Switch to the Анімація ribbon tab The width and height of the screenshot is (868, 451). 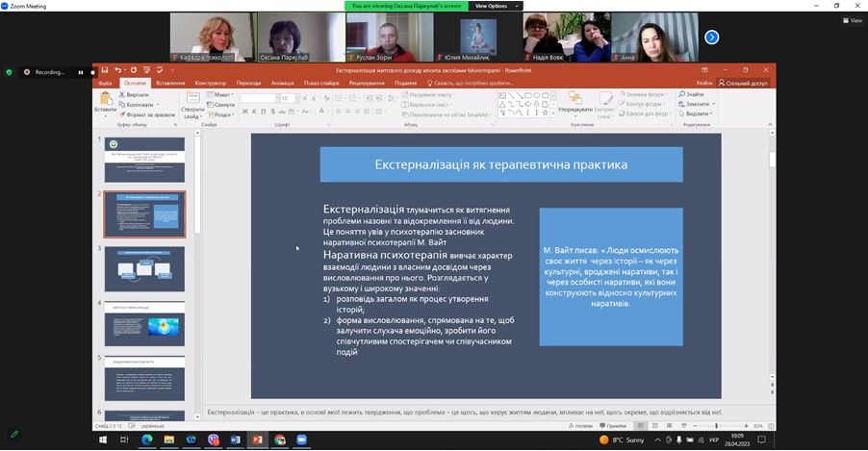(283, 84)
